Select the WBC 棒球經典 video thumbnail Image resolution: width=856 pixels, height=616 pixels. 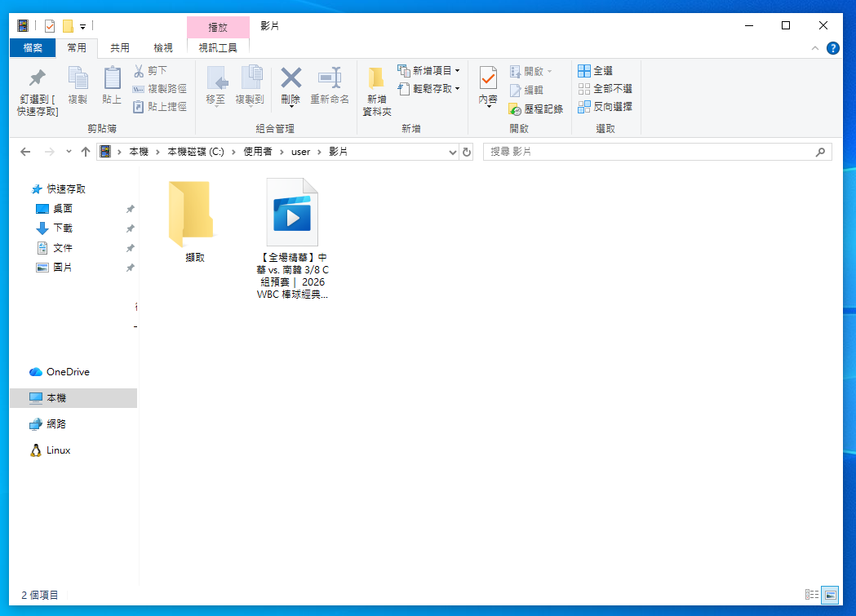[x=291, y=211]
